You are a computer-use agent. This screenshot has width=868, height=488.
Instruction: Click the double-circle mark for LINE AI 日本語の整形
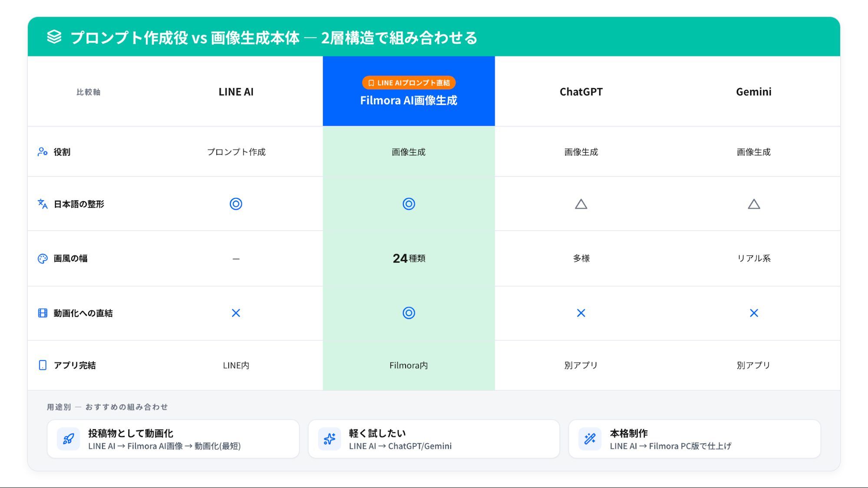pyautogui.click(x=236, y=204)
